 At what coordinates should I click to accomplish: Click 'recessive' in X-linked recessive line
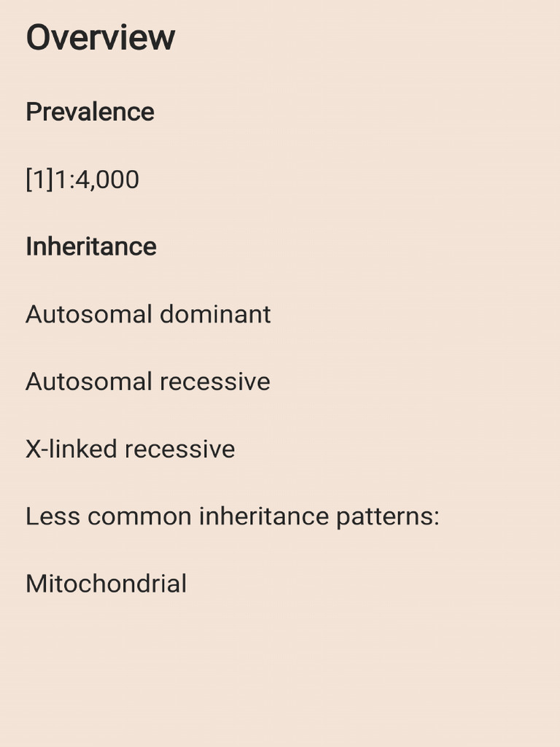tap(179, 449)
